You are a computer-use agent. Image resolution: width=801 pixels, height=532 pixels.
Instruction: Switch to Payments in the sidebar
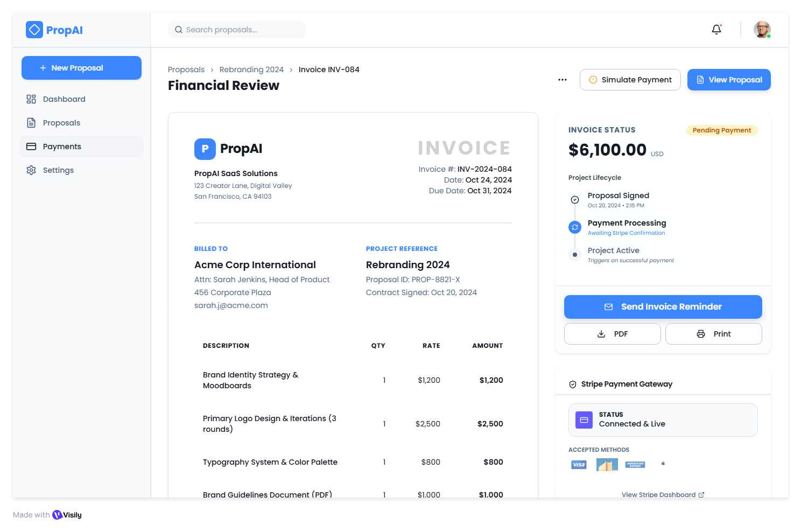click(62, 146)
